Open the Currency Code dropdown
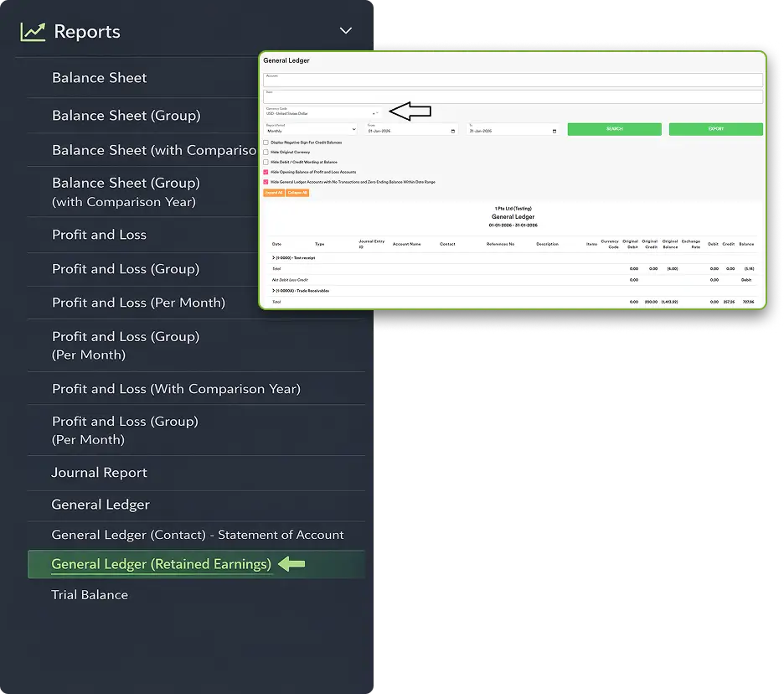This screenshot has width=784, height=694. [x=379, y=111]
